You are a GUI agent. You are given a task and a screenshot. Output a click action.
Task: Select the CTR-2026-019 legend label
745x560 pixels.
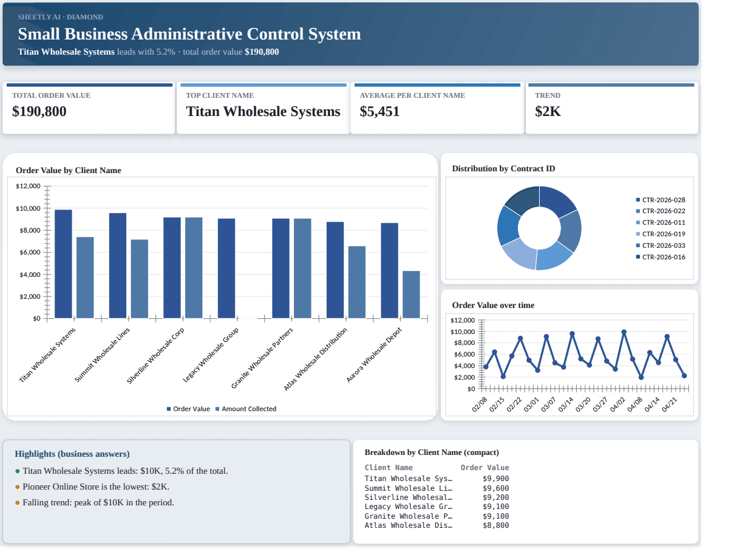[x=664, y=234]
